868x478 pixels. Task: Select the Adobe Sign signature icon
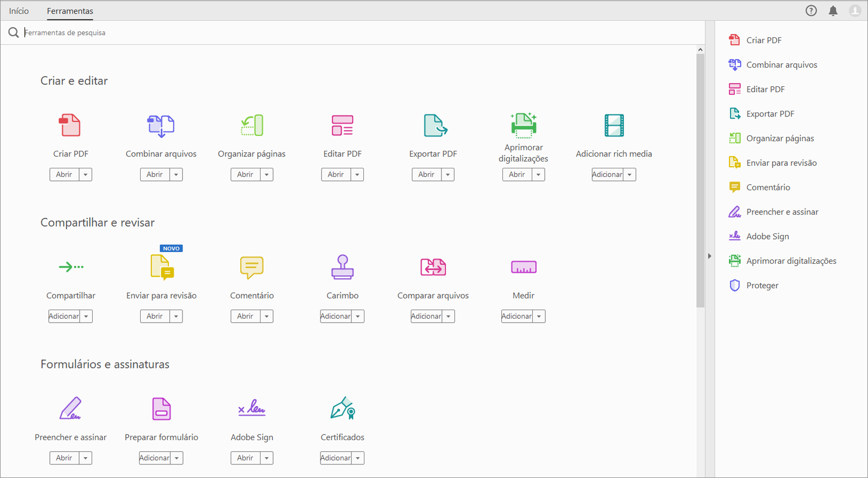[x=251, y=408]
